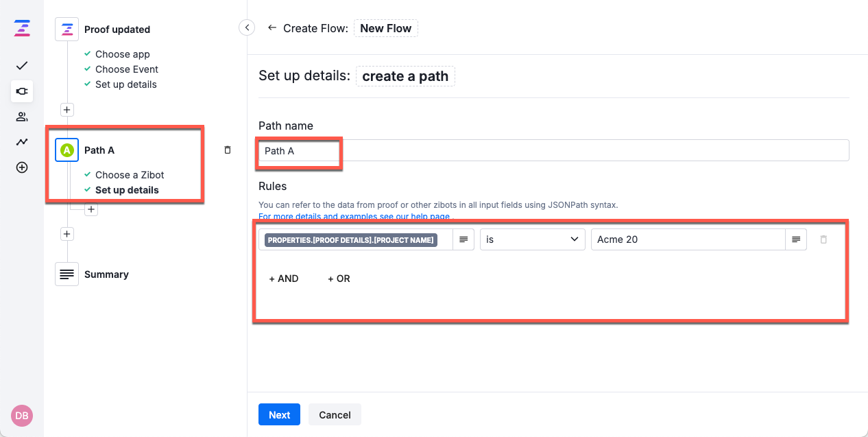Image resolution: width=868 pixels, height=437 pixels.
Task: Click plus below Proof updated to add step
Action: (x=67, y=110)
